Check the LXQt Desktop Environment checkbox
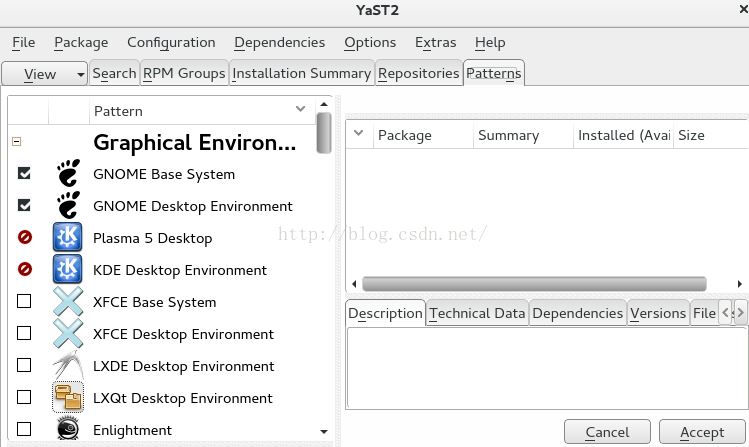This screenshot has height=447, width=749. point(24,397)
